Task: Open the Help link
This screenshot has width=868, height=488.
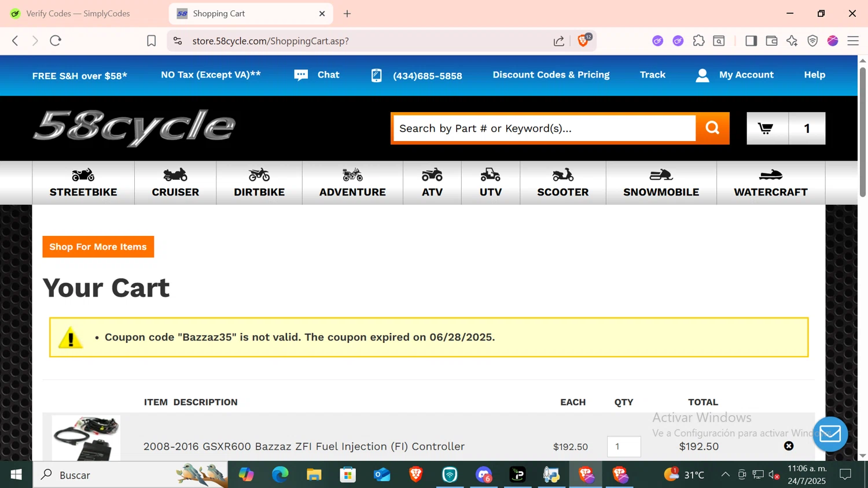Action: [x=815, y=75]
